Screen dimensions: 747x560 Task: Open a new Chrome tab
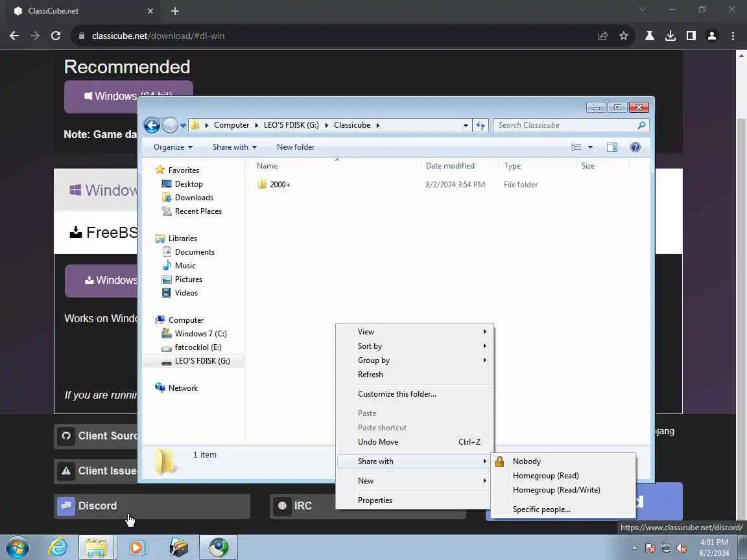[175, 11]
